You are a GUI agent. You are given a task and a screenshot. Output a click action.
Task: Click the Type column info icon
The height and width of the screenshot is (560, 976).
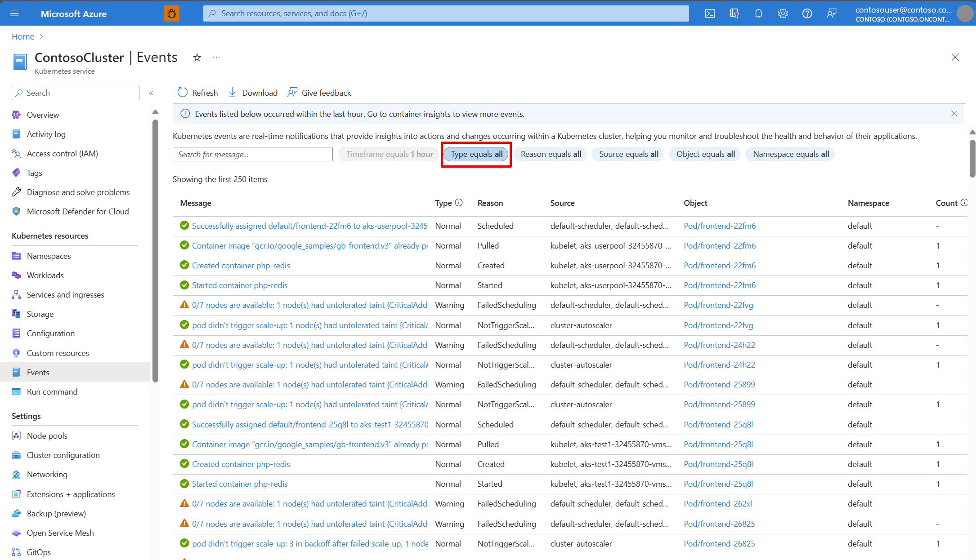459,203
